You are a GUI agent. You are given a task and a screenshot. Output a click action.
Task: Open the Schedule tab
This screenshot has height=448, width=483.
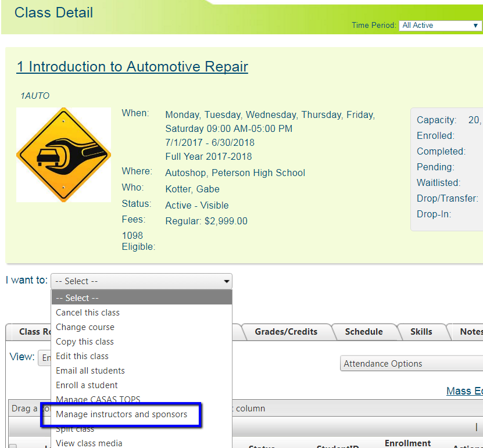tap(363, 332)
